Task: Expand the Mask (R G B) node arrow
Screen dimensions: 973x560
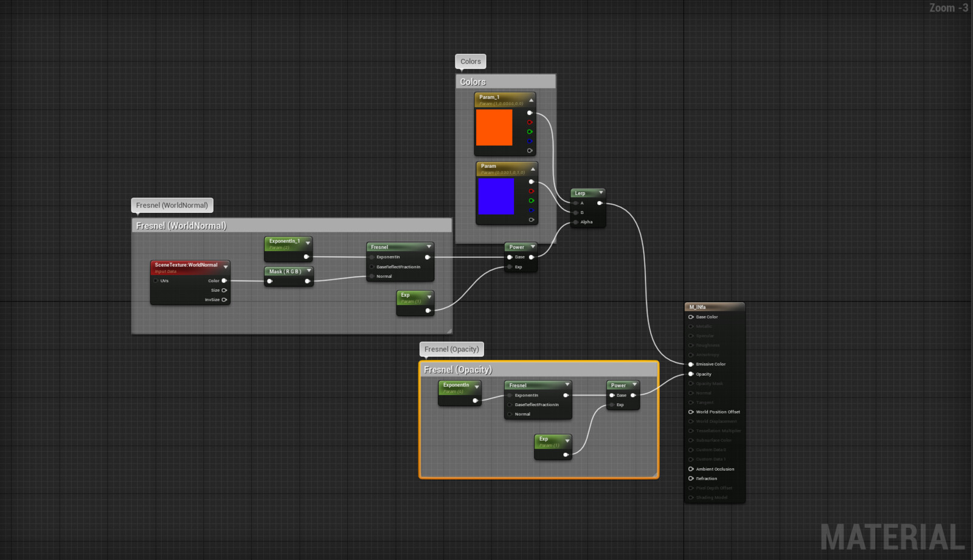Action: click(309, 271)
